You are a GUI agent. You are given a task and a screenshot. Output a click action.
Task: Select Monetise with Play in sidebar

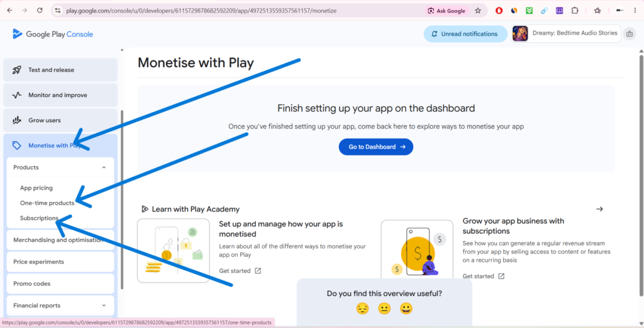[60, 145]
